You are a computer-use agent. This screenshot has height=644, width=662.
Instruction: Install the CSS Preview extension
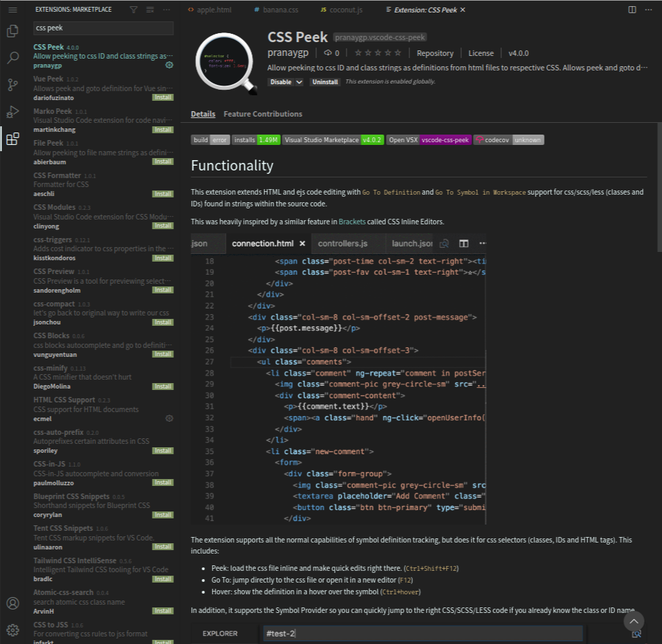(162, 290)
